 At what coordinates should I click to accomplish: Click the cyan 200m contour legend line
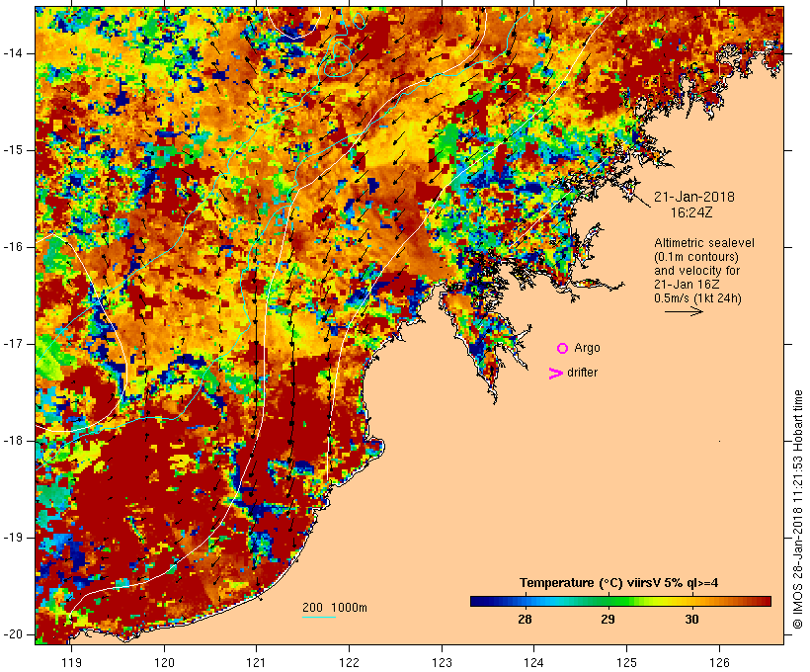tap(319, 617)
